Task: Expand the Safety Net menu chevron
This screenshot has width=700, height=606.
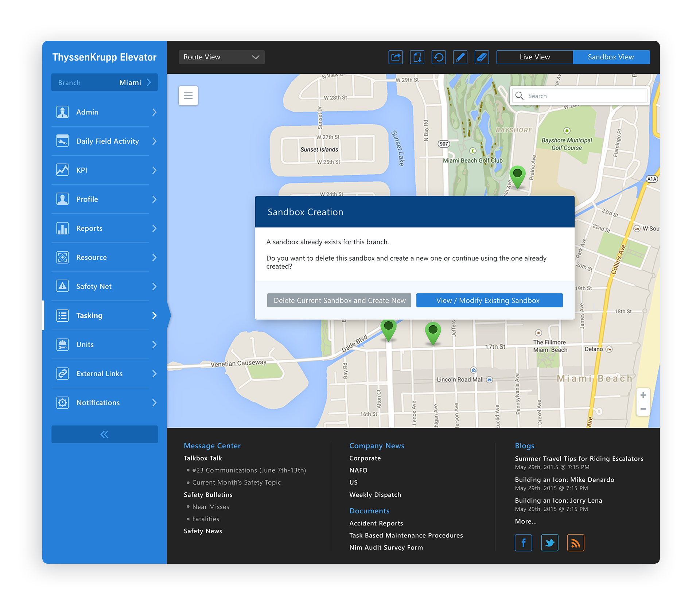Action: (x=154, y=286)
